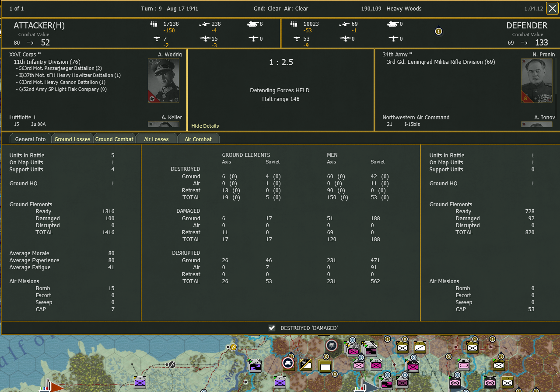This screenshot has height=392, width=560.
Task: Open the Ground Losses tab
Action: [72, 139]
